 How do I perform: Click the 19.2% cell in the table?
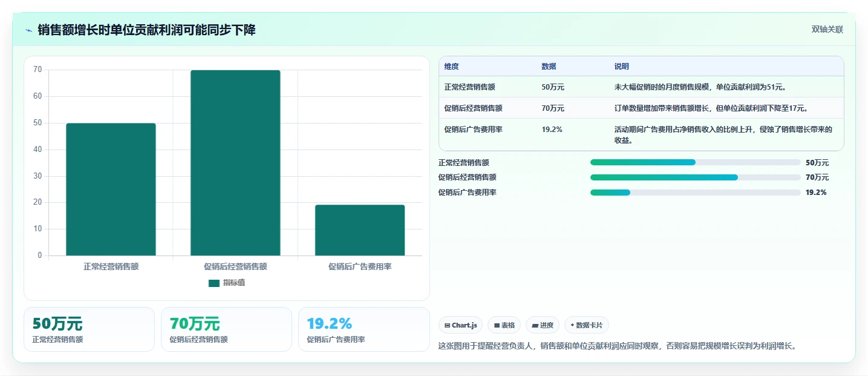pos(552,130)
